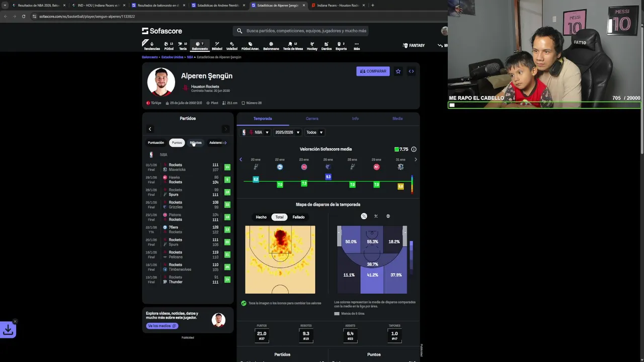Open the Tenis sport icon

[183, 46]
